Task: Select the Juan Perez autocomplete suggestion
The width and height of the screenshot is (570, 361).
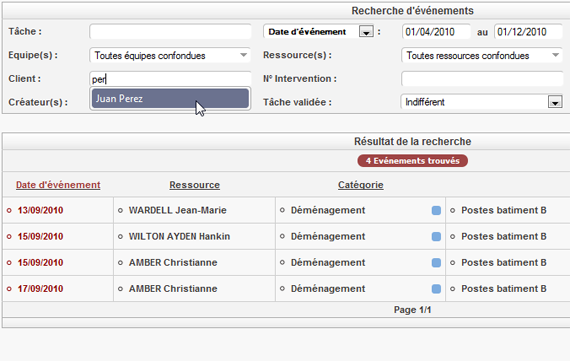Action: coord(170,99)
